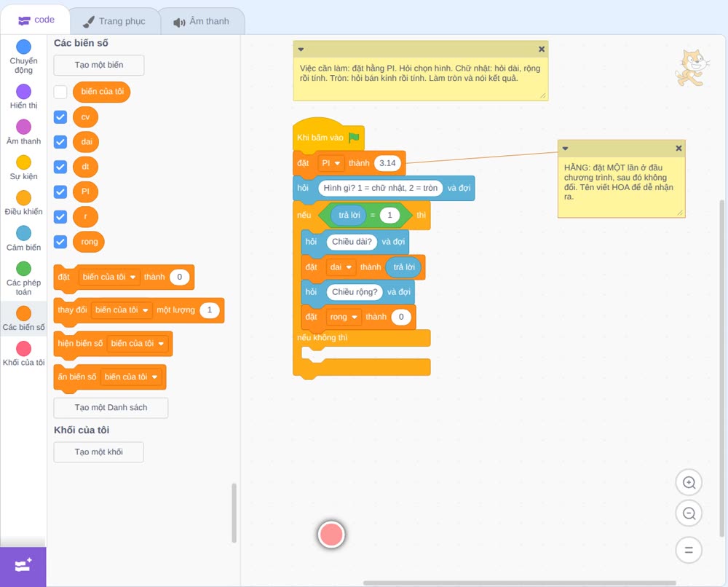Close the HẰNG comment note
This screenshot has height=587, width=728.
tap(678, 148)
